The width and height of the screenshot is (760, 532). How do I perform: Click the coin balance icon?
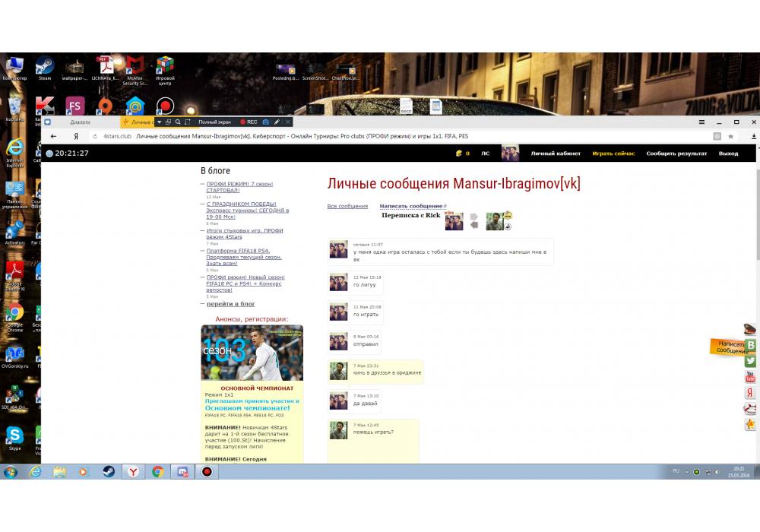coord(459,153)
